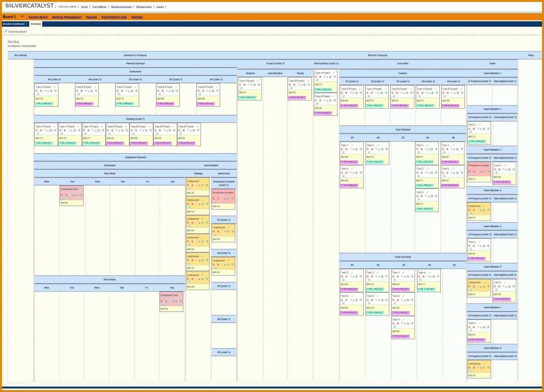Click red X on Authorised #1 Type B Project card

[x=199, y=91]
